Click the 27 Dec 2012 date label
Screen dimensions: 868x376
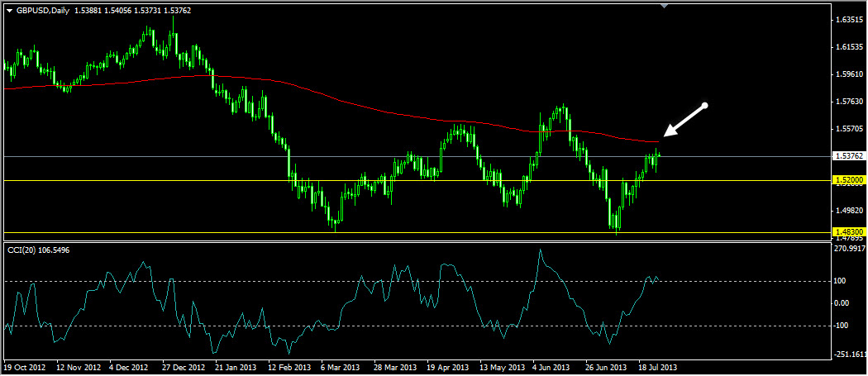182,367
